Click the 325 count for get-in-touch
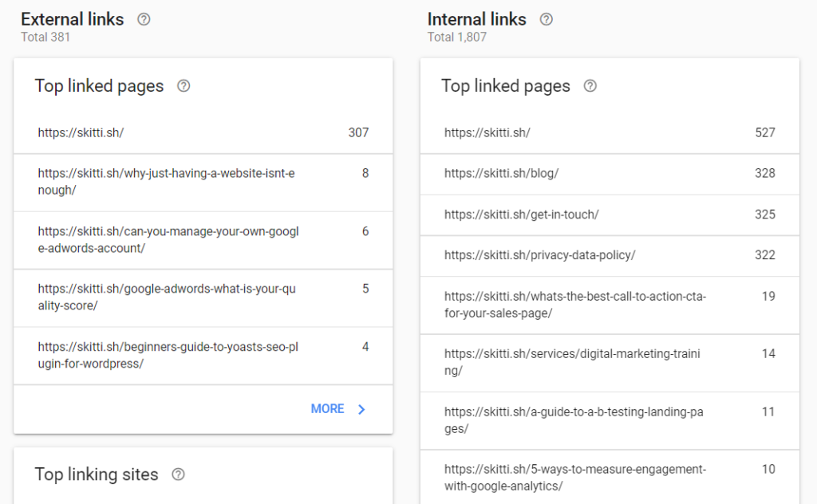The image size is (817, 504). (x=765, y=215)
